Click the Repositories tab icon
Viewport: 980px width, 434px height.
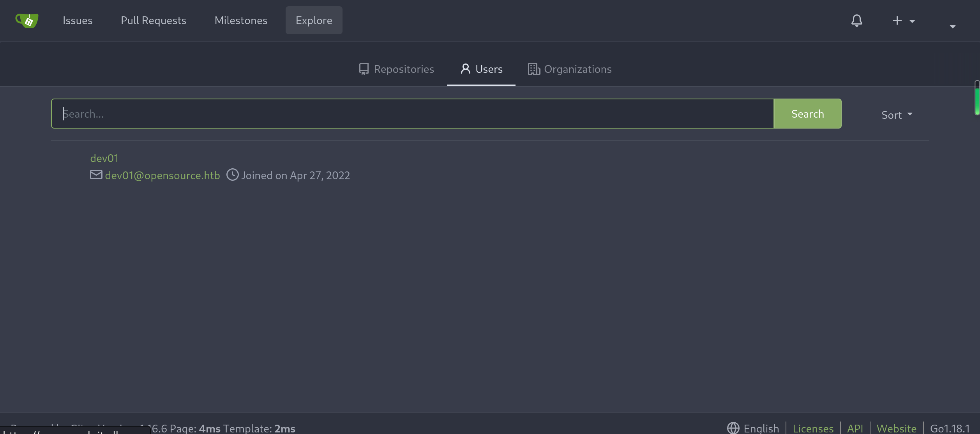[x=364, y=69]
